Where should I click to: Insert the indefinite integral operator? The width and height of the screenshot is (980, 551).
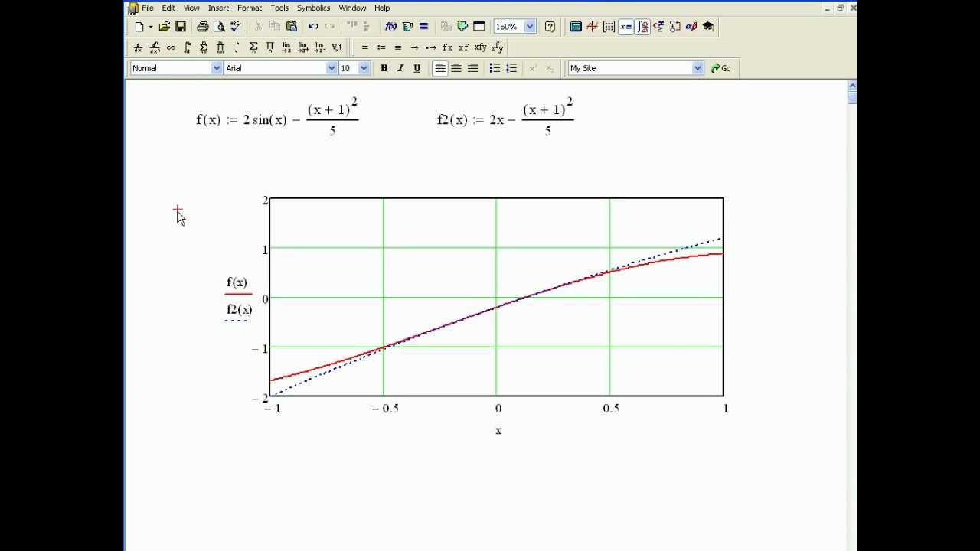237,47
